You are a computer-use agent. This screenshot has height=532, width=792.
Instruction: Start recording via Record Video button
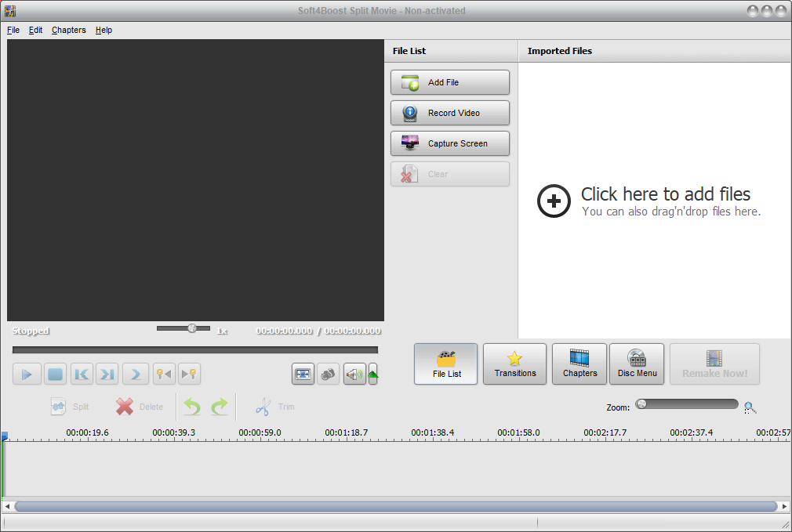tap(449, 112)
